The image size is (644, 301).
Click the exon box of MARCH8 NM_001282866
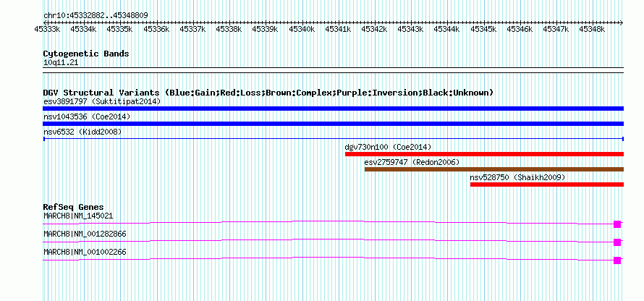point(617,242)
